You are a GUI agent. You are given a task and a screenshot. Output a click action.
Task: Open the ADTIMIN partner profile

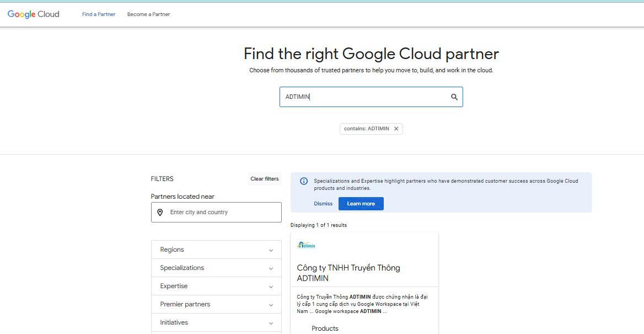pyautogui.click(x=348, y=273)
